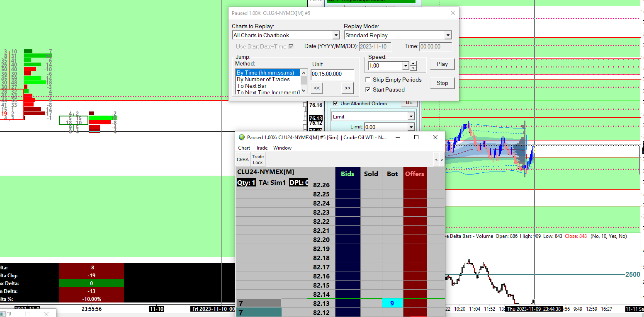Viewport: 644px width, 317px height.
Task: Open the Replay Mode dropdown
Action: tap(447, 36)
